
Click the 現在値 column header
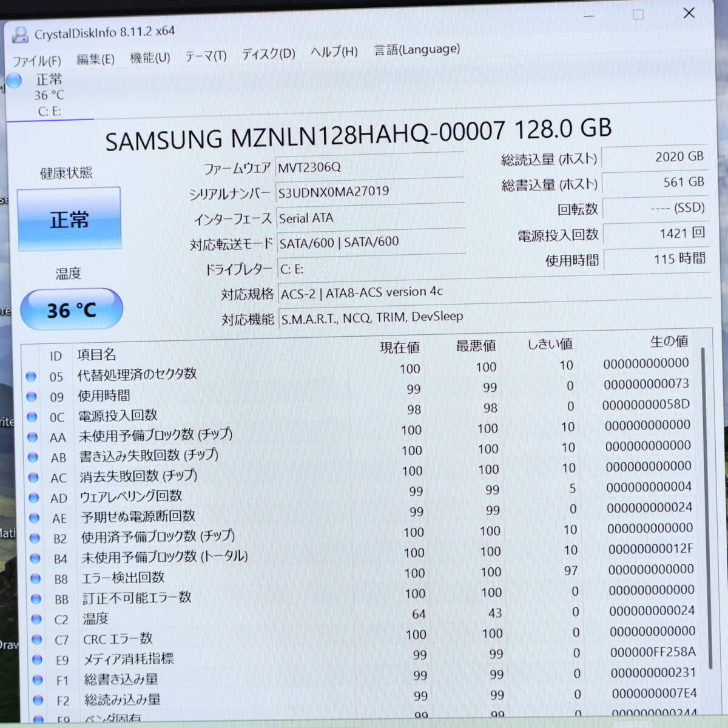(400, 348)
